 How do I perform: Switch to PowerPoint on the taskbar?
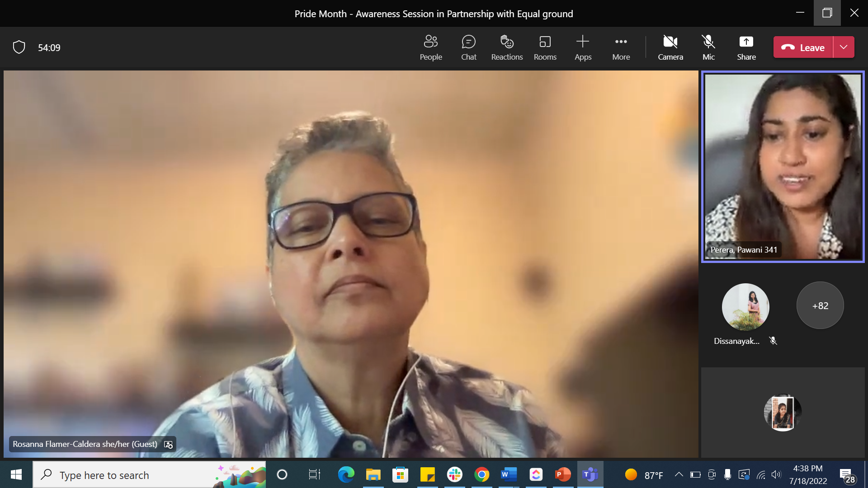point(563,474)
